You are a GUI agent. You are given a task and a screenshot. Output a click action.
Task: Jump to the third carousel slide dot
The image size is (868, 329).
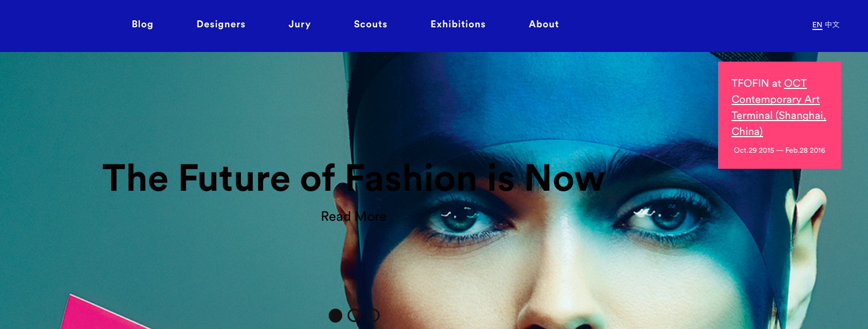pyautogui.click(x=373, y=316)
